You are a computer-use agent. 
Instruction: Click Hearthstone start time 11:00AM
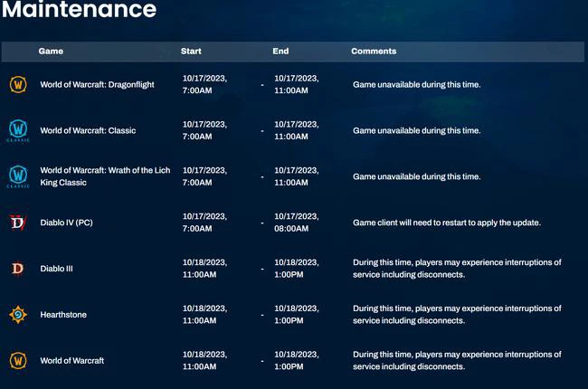204,314
